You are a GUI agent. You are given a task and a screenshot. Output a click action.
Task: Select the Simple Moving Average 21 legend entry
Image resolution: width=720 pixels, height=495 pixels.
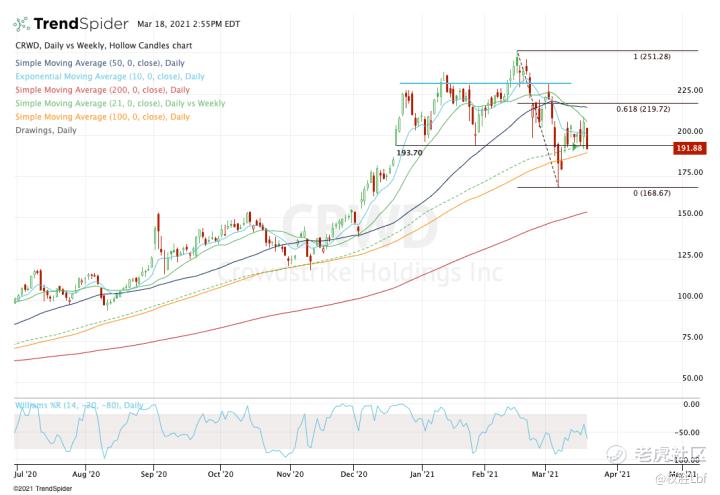coord(120,103)
